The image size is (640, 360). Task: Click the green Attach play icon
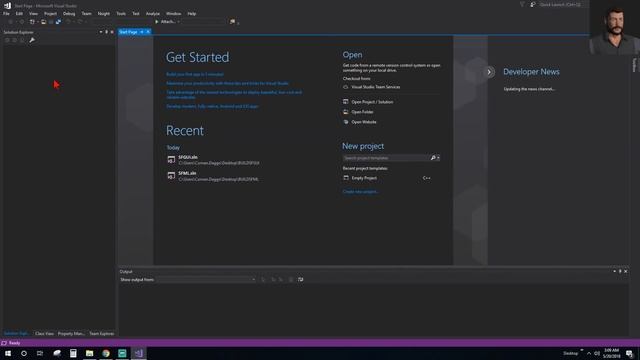tap(157, 22)
